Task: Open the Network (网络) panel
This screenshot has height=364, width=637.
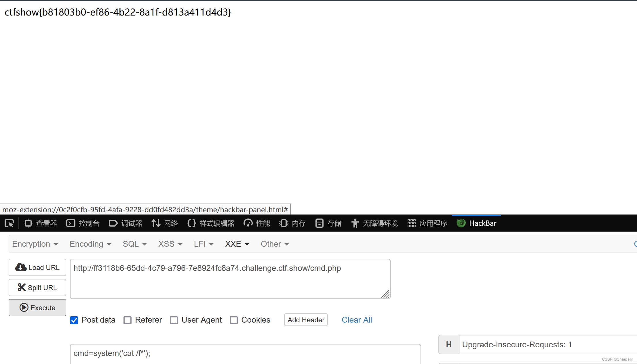Action: [165, 223]
